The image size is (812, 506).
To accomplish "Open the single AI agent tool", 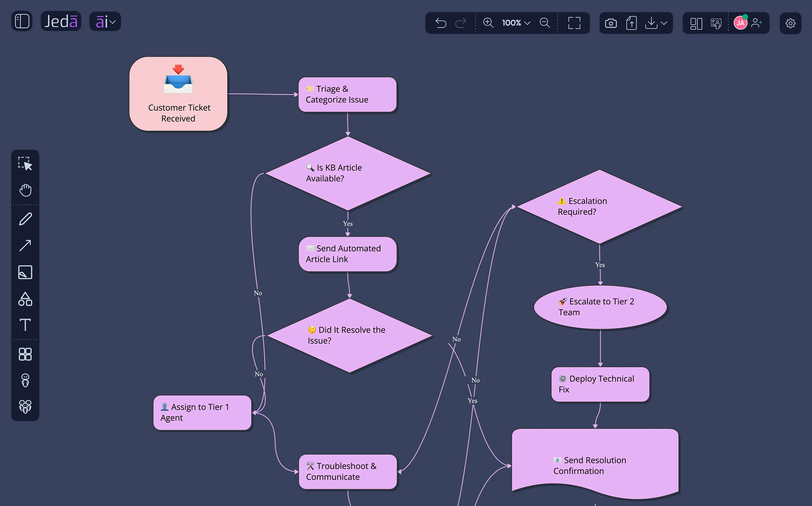I will (x=25, y=380).
